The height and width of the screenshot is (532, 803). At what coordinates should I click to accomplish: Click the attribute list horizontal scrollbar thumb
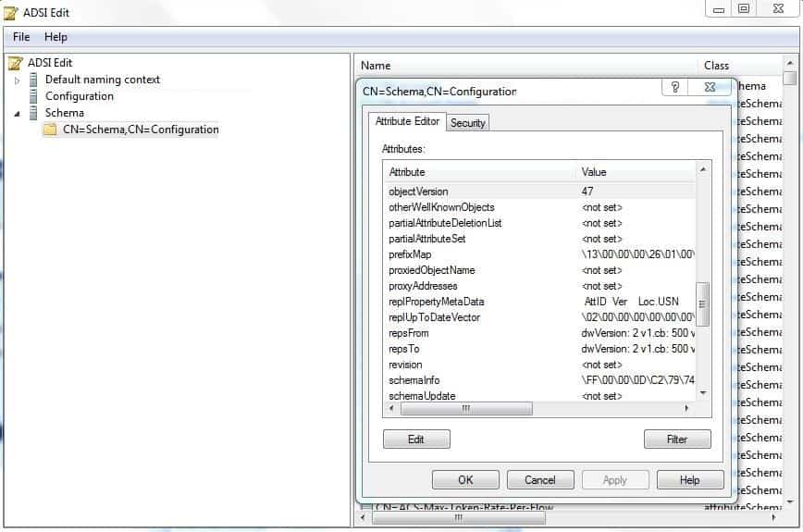click(x=466, y=409)
